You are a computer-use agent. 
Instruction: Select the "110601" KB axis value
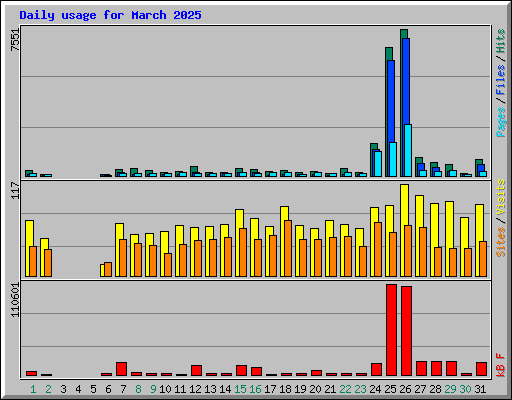[15, 300]
